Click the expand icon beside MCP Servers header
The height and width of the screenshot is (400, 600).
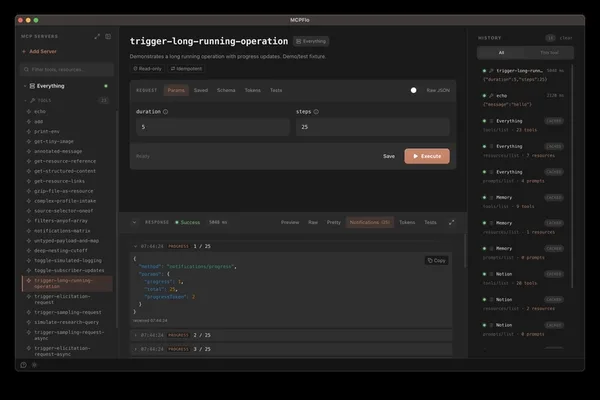(x=97, y=36)
